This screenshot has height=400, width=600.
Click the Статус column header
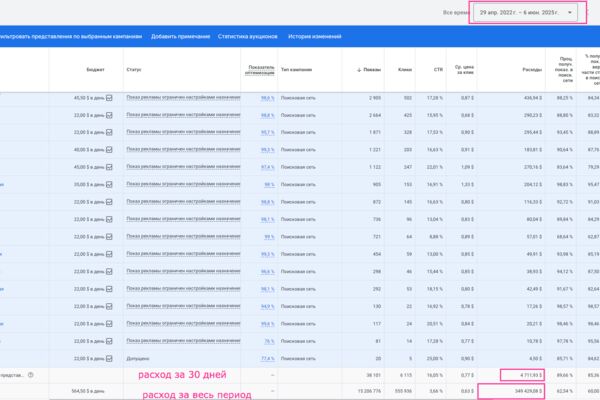click(134, 70)
